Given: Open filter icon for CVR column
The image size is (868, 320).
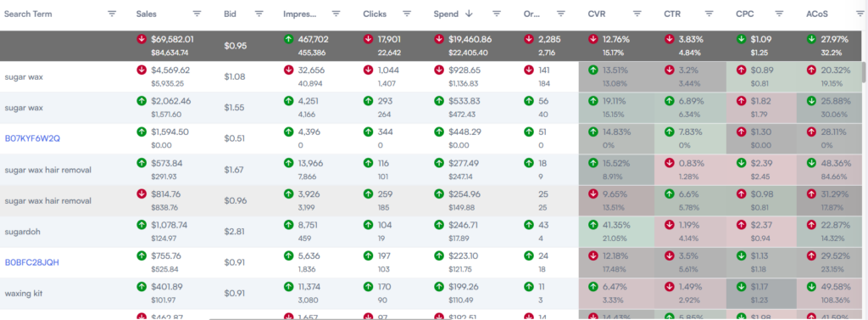Looking at the screenshot, I should [637, 14].
